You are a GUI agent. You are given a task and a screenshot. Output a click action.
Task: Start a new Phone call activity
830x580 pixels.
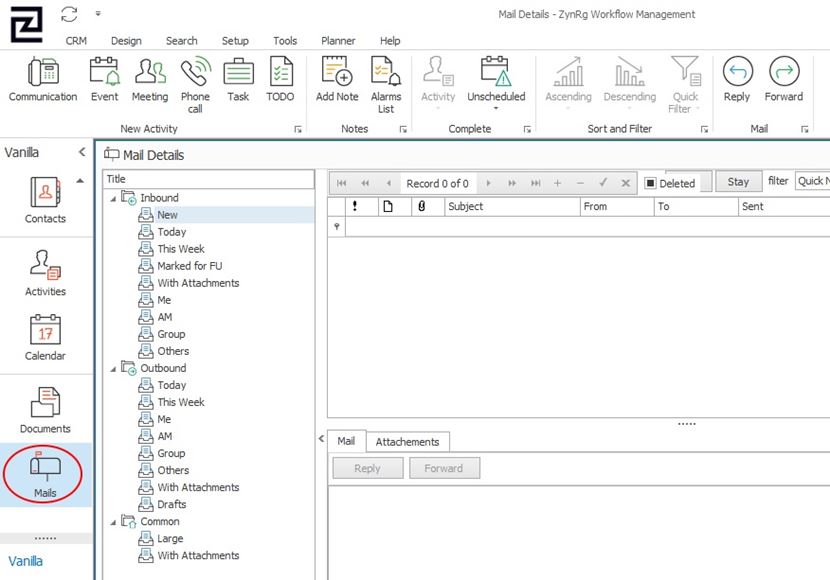pyautogui.click(x=195, y=85)
